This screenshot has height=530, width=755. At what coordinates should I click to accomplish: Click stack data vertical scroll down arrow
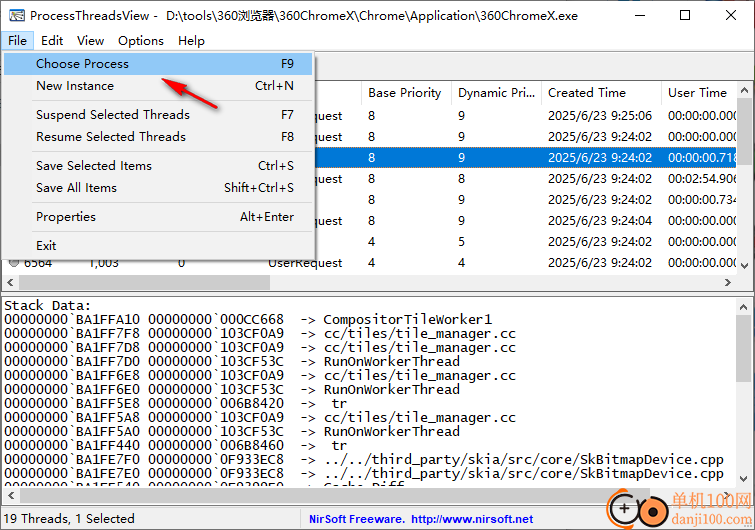[x=743, y=478]
